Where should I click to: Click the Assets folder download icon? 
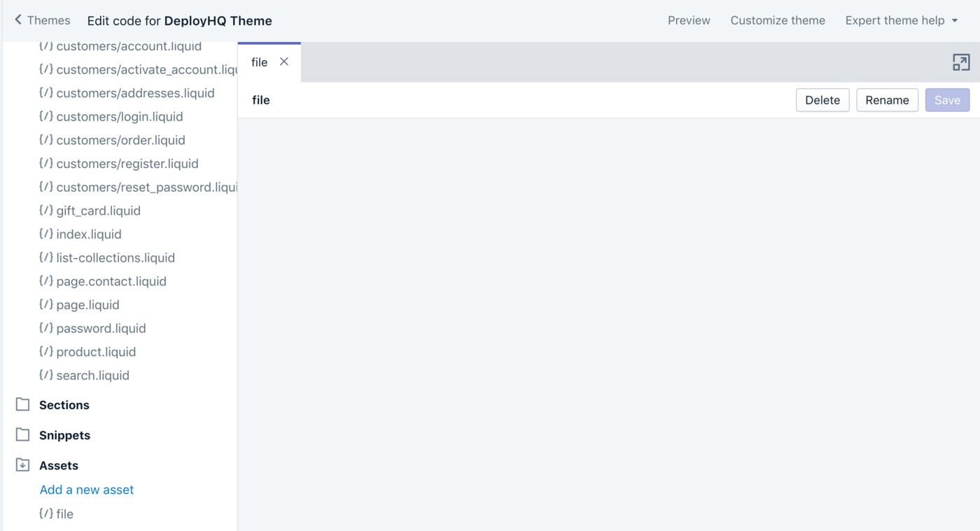point(23,465)
